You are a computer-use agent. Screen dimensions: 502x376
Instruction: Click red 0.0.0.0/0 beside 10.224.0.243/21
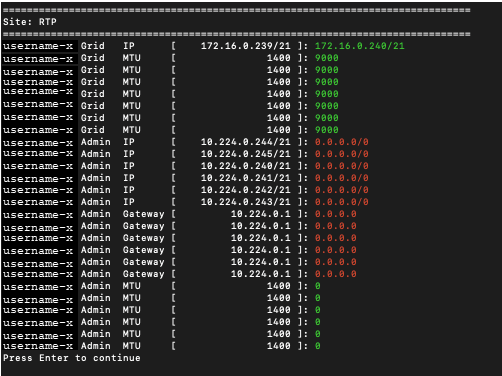tap(342, 202)
